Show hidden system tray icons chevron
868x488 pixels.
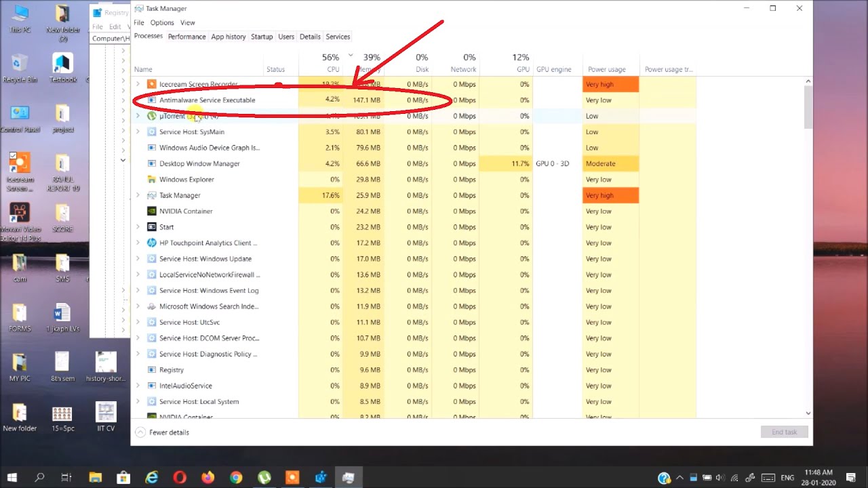pyautogui.click(x=679, y=478)
